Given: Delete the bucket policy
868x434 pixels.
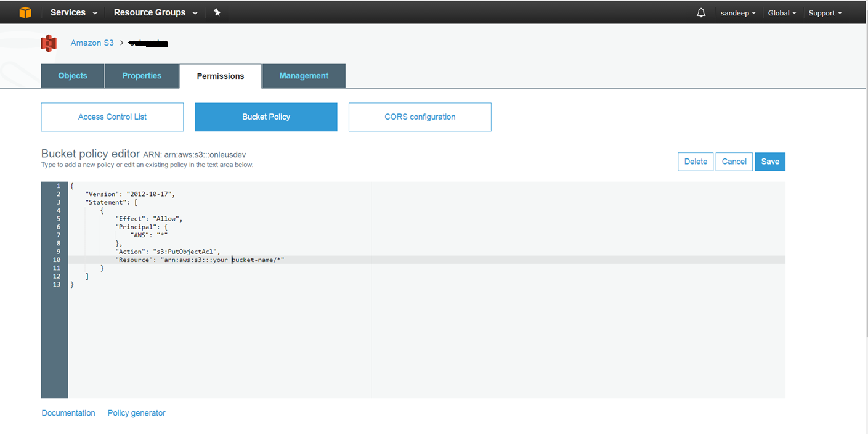Looking at the screenshot, I should tap(696, 162).
